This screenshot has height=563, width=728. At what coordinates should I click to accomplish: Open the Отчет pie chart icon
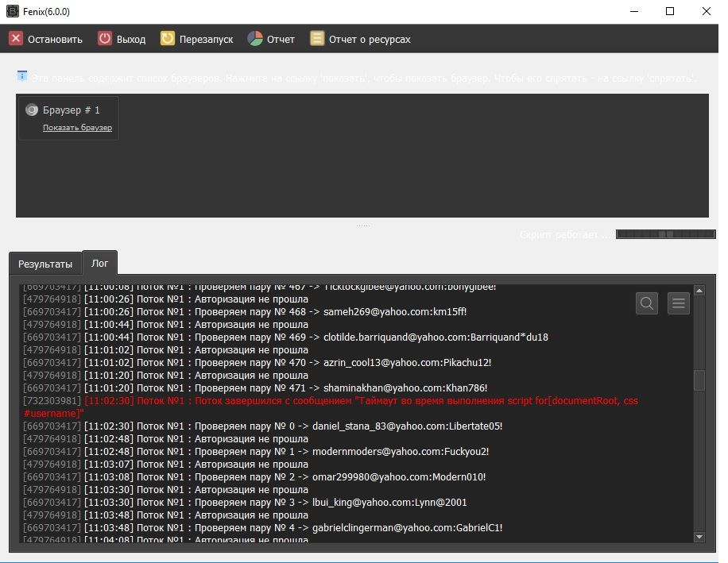pyautogui.click(x=255, y=39)
